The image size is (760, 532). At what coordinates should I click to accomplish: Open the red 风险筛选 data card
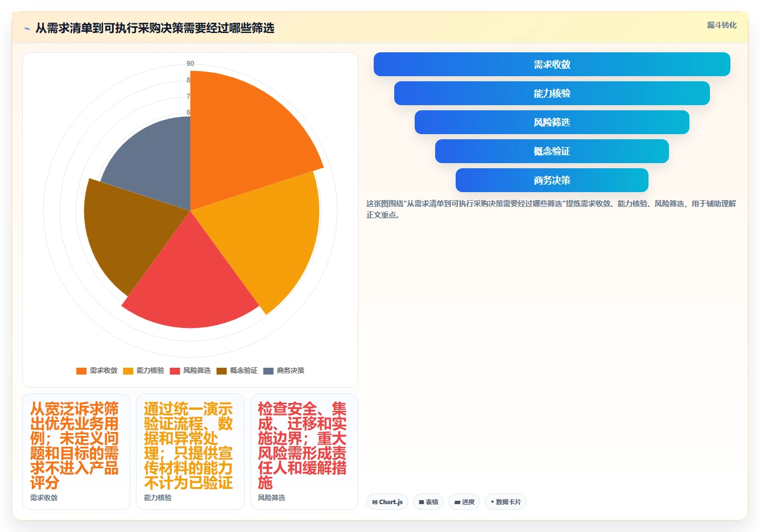click(x=304, y=452)
